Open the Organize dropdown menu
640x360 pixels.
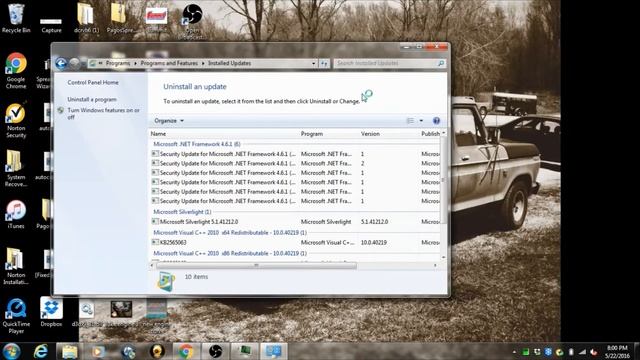click(169, 121)
